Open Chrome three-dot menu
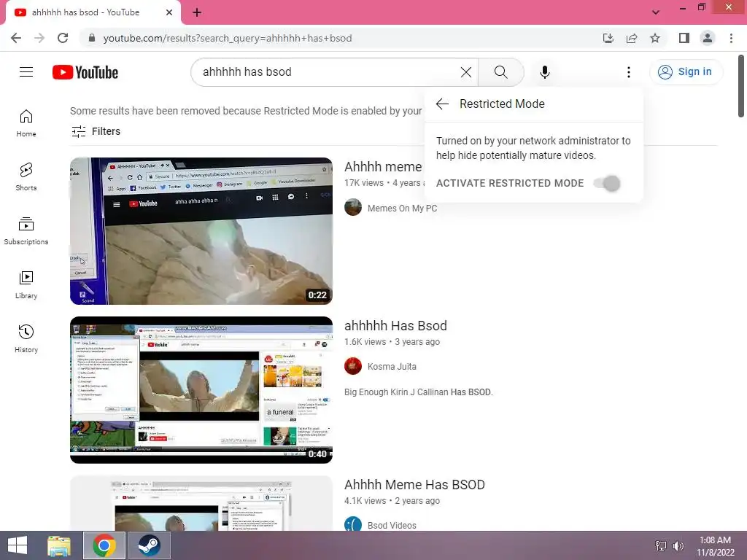Image resolution: width=747 pixels, height=560 pixels. 731,38
